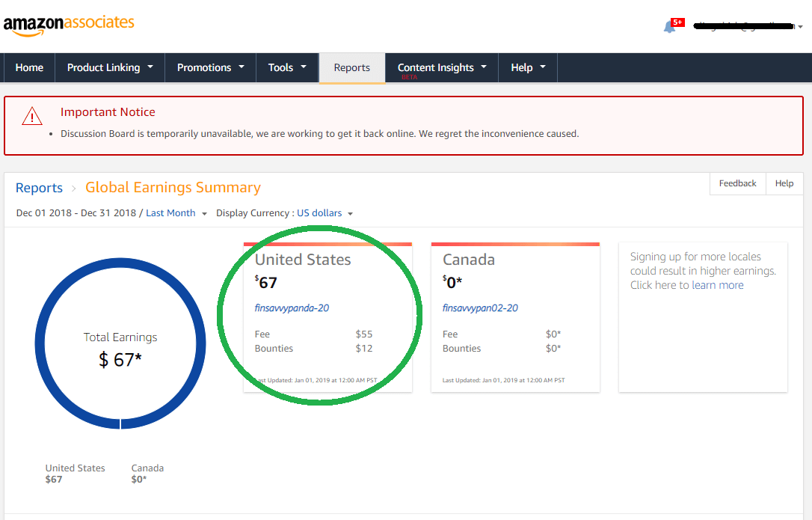Select the Reports tab

352,67
